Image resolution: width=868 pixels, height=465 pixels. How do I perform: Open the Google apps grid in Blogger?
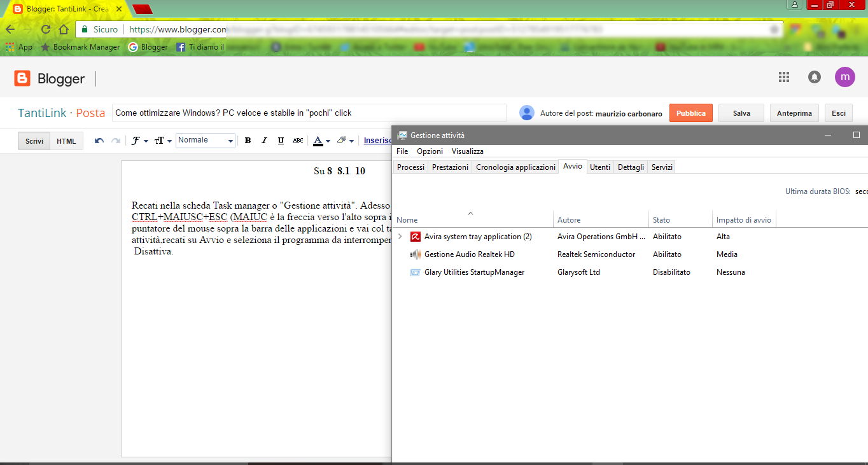pyautogui.click(x=784, y=77)
